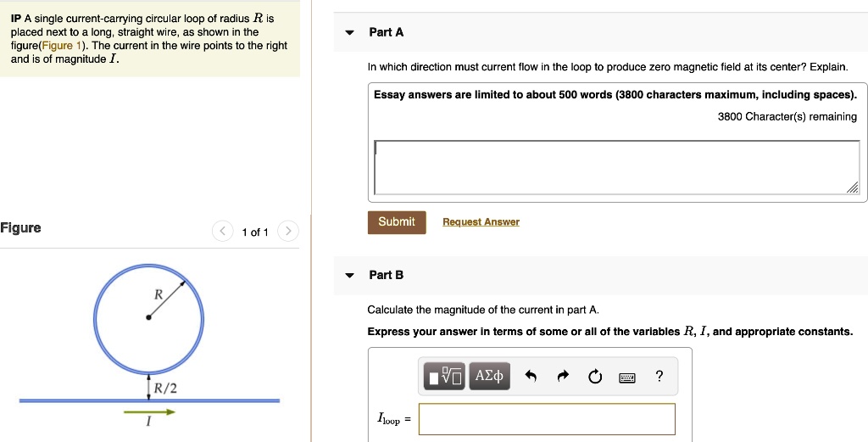Go to the next figure arrow
Viewport: 868px width, 442px height.
(288, 231)
